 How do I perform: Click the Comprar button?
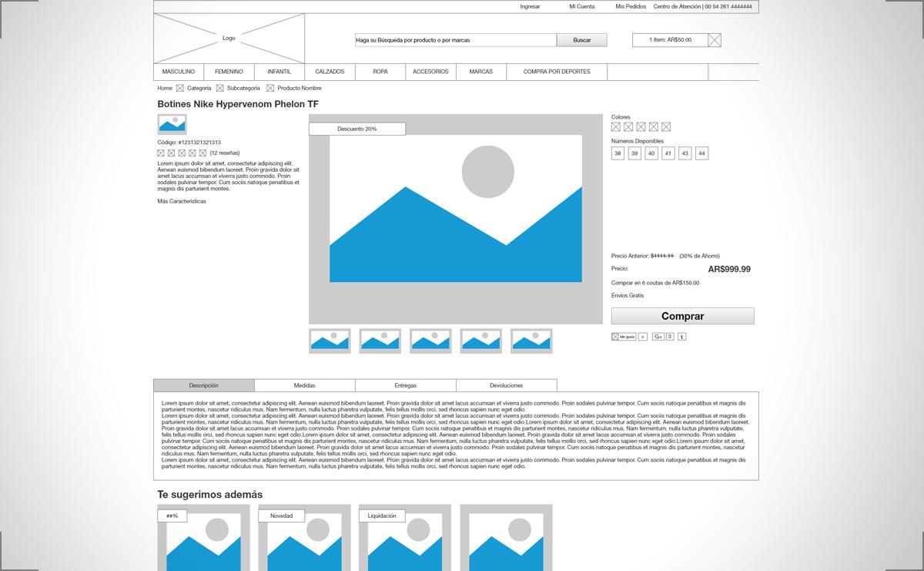[x=683, y=316]
